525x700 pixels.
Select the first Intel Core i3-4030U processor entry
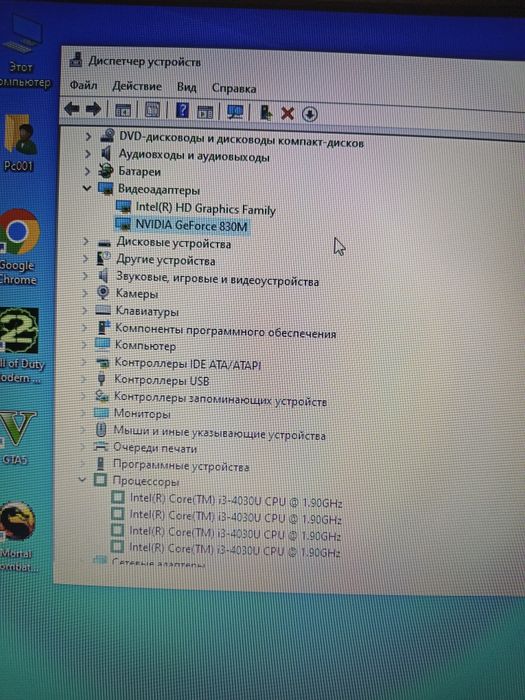point(236,501)
